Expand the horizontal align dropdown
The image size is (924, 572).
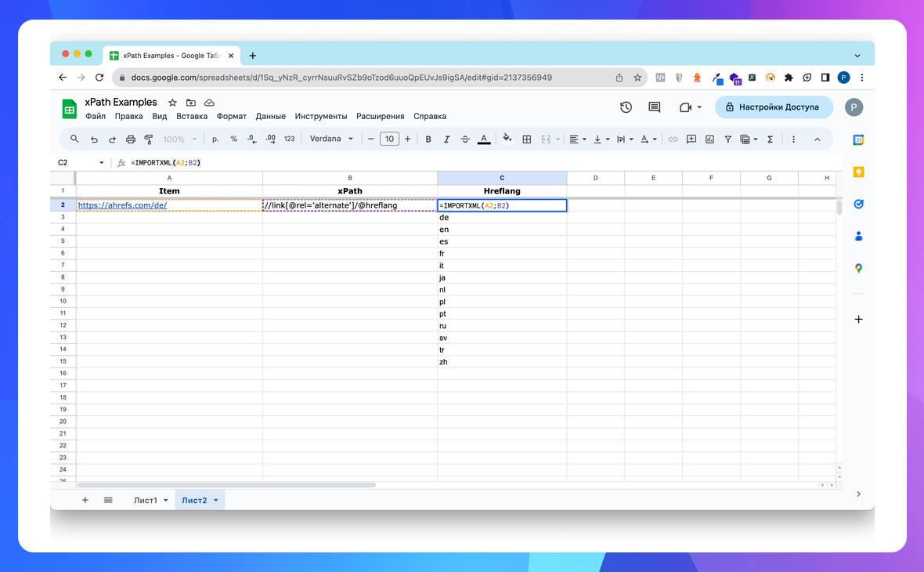pos(578,139)
